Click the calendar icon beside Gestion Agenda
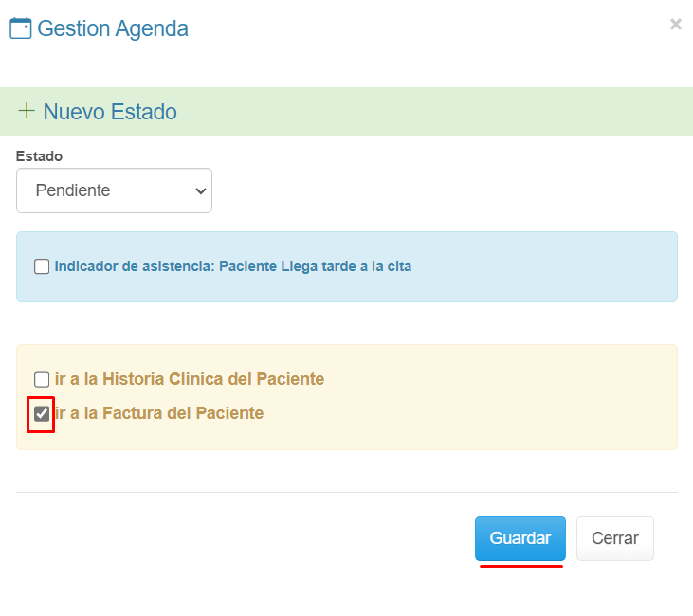Viewport: 693px width, 616px height. (20, 28)
